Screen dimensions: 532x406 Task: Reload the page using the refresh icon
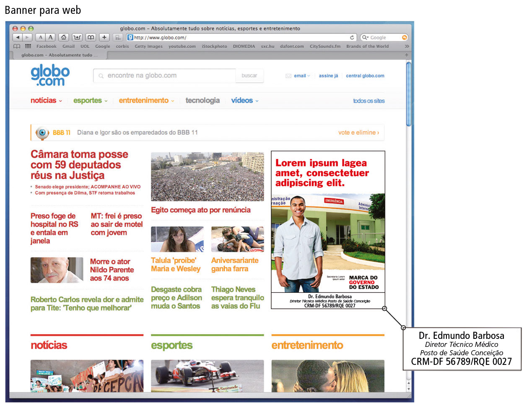tap(352, 37)
